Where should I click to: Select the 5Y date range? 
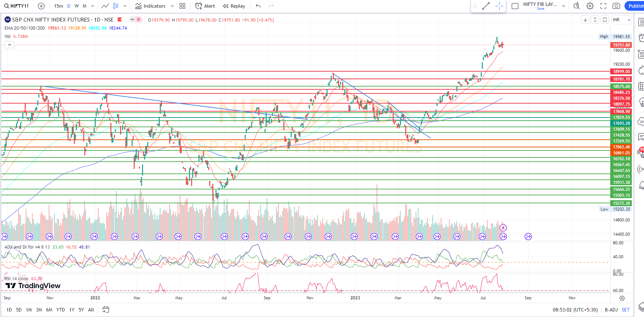(x=81, y=310)
